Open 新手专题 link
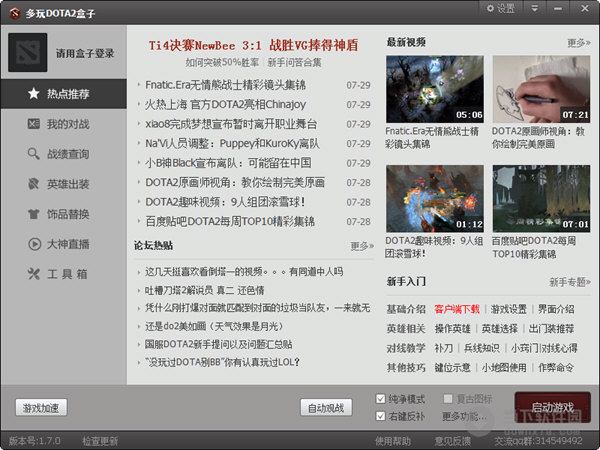This screenshot has width=600, height=450. 570,282
